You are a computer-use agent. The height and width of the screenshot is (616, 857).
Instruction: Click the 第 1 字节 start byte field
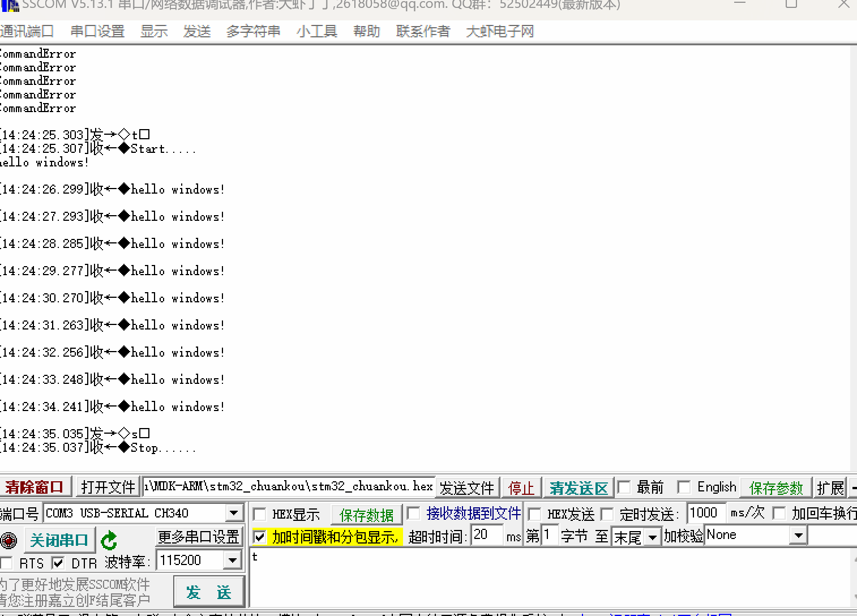(x=550, y=535)
